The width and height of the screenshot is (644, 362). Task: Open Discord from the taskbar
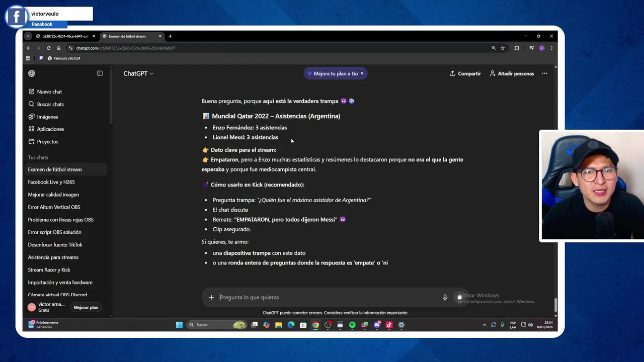coord(377,325)
